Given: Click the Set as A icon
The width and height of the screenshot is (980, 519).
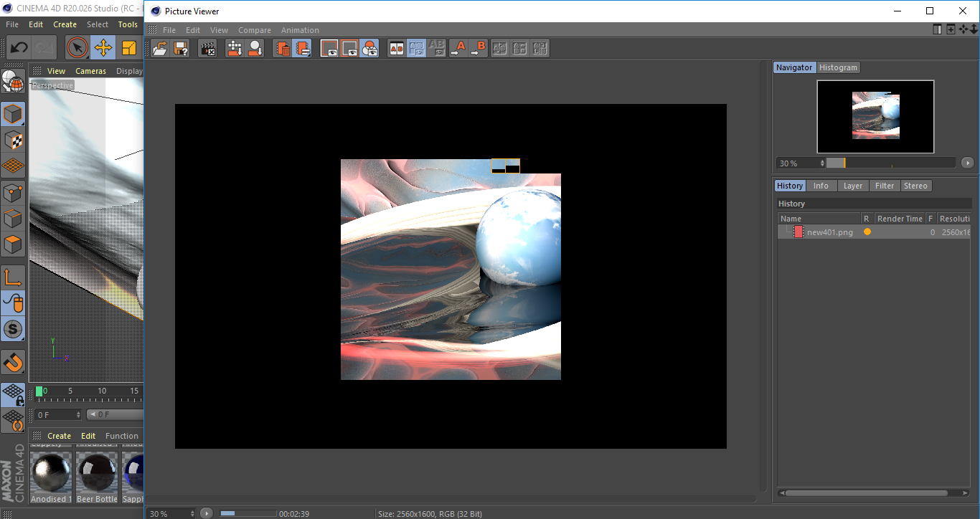Looking at the screenshot, I should 458,48.
